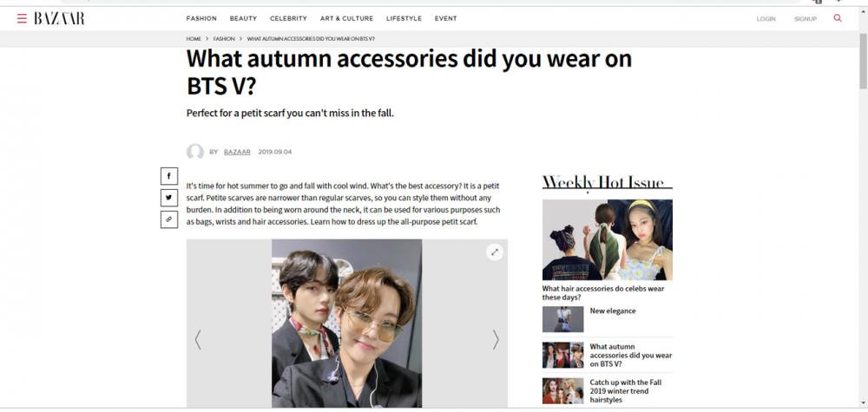The height and width of the screenshot is (412, 868).
Task: Open the BEAUTY menu
Action: point(244,19)
